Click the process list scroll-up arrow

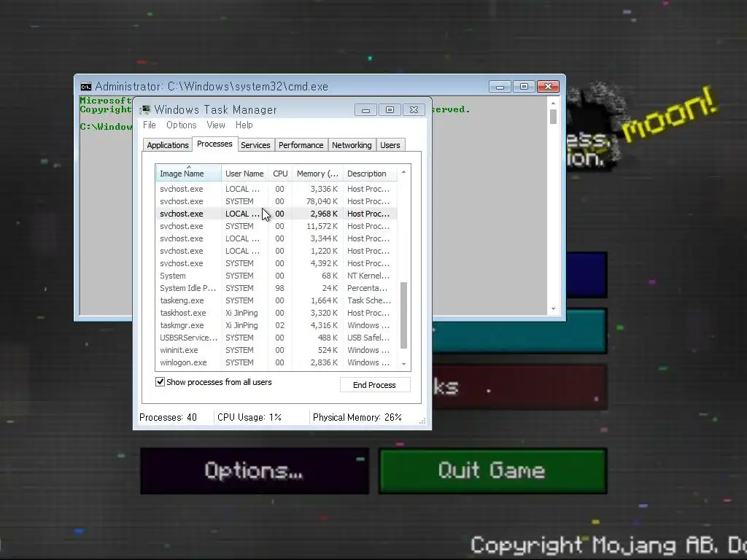click(403, 172)
